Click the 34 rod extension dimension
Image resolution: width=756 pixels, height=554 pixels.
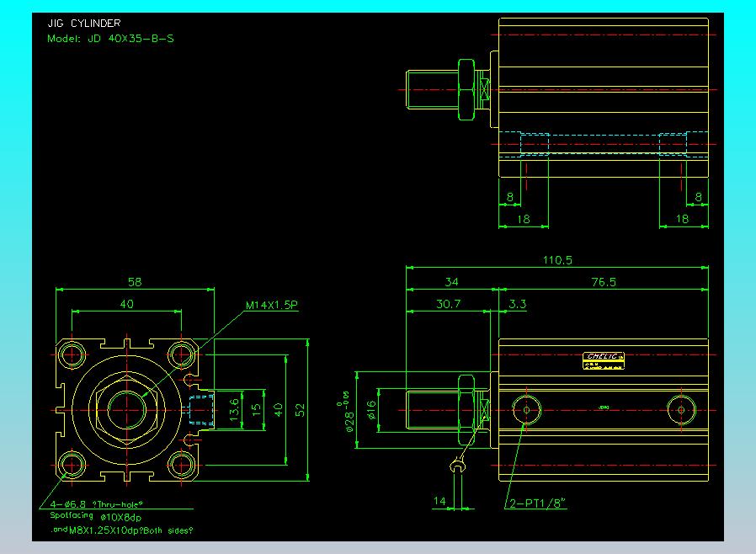point(452,282)
